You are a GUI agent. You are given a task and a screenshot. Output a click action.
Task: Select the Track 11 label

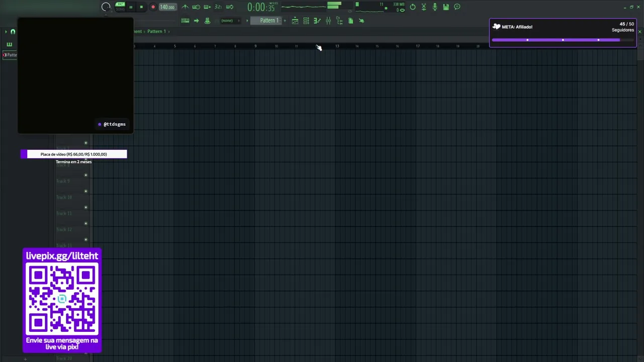click(64, 213)
